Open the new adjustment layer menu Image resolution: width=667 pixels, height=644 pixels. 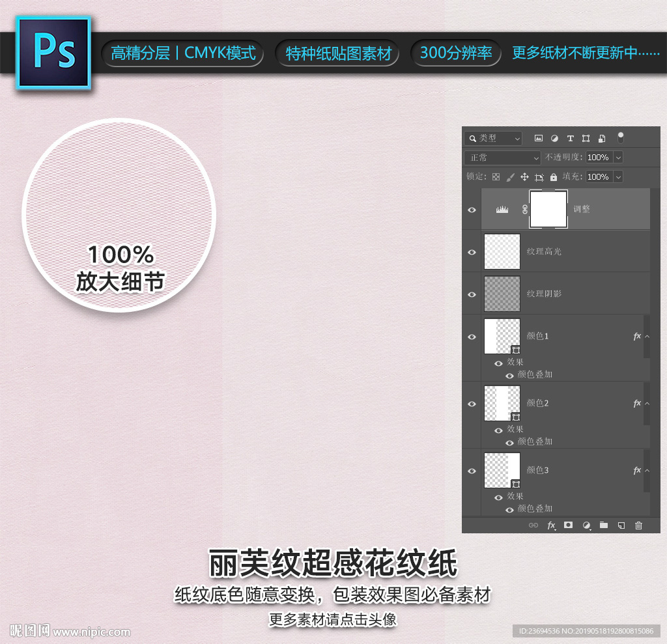click(586, 525)
